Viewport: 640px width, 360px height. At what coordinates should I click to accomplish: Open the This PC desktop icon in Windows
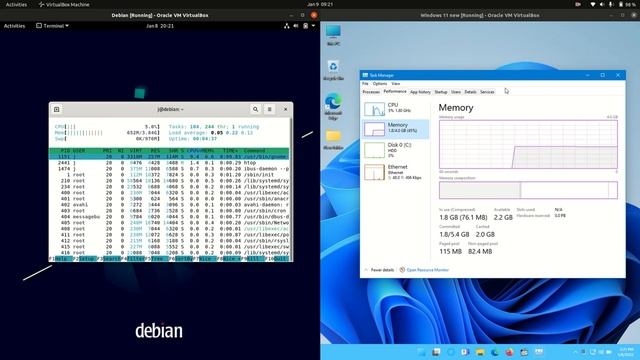point(333,35)
